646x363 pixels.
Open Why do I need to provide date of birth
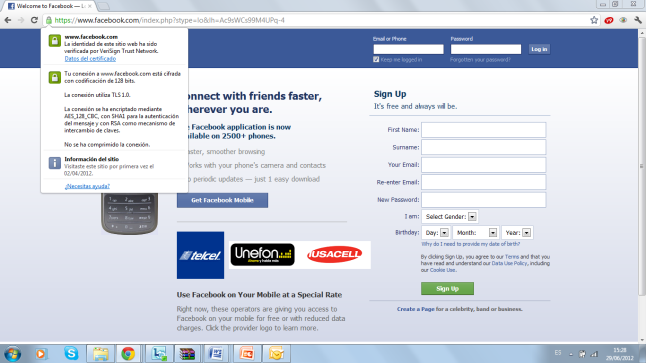coord(470,244)
